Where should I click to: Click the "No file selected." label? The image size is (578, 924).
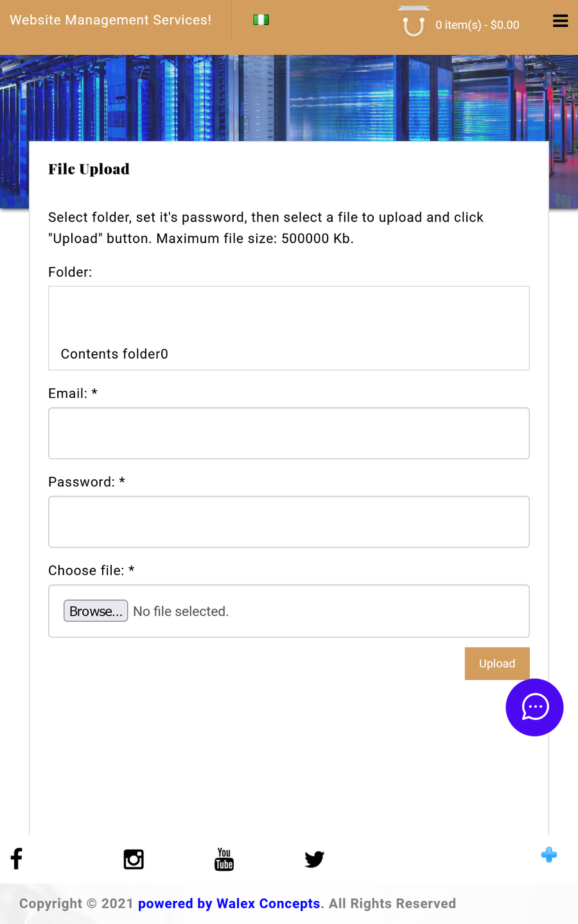point(180,612)
